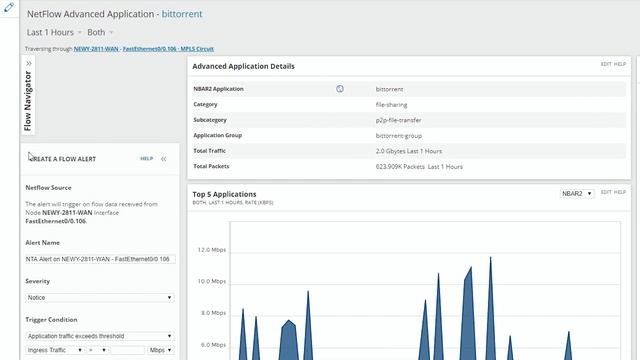Screen dimensions: 640x360
Task: Click the 10.0 Mbps axis label
Action: pos(211,281)
